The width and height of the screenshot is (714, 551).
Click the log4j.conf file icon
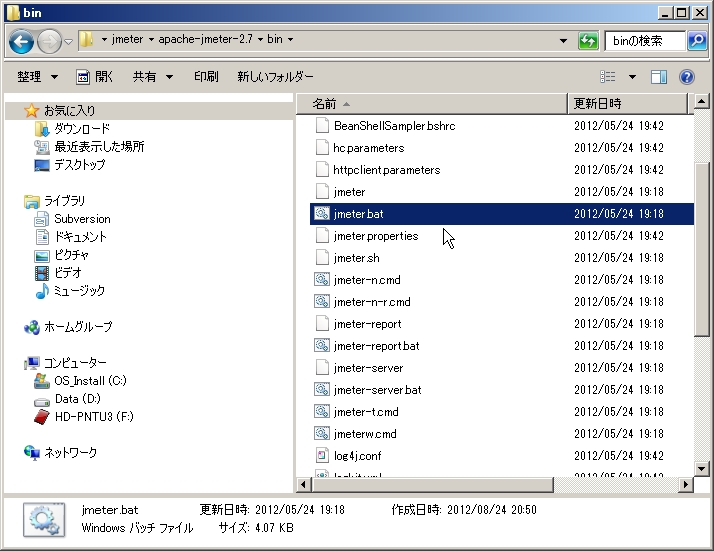click(x=322, y=455)
